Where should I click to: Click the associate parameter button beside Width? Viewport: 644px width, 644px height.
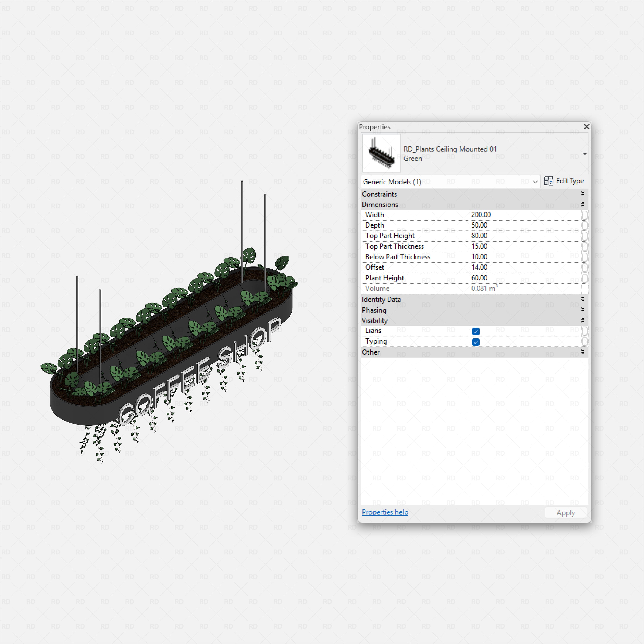coord(585,215)
